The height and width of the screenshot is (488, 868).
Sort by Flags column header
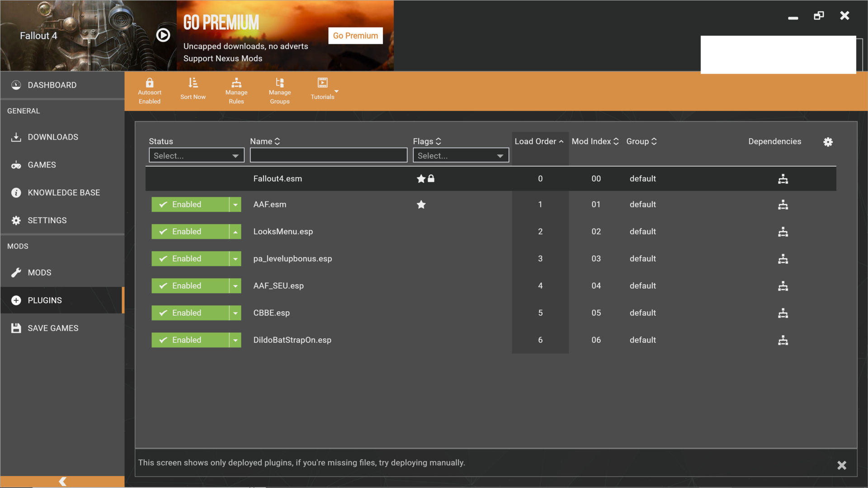point(427,141)
